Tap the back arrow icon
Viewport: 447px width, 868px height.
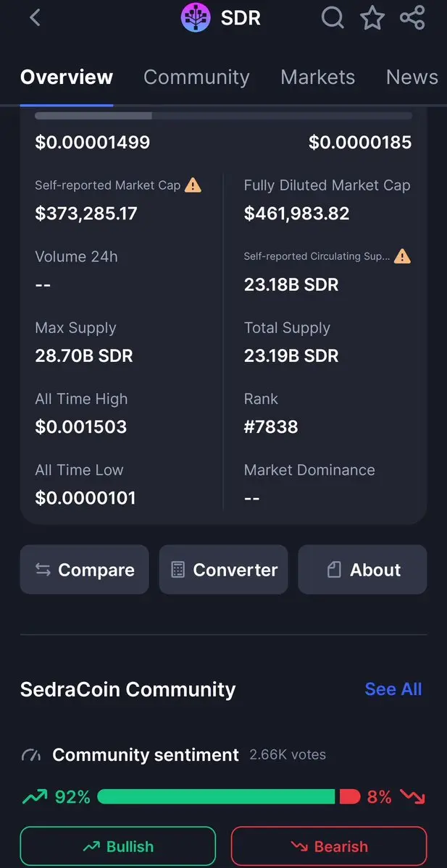tap(35, 17)
